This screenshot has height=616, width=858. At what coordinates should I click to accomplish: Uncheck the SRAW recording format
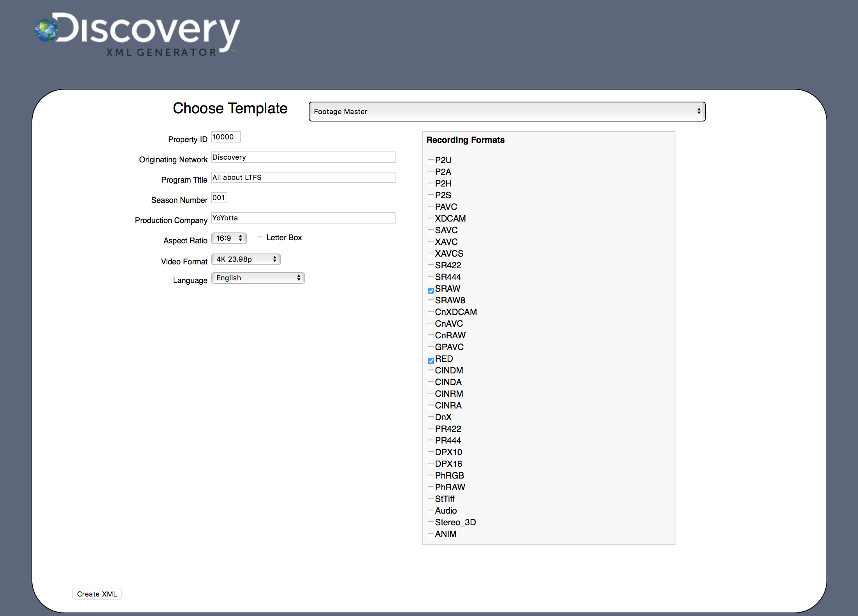[431, 290]
